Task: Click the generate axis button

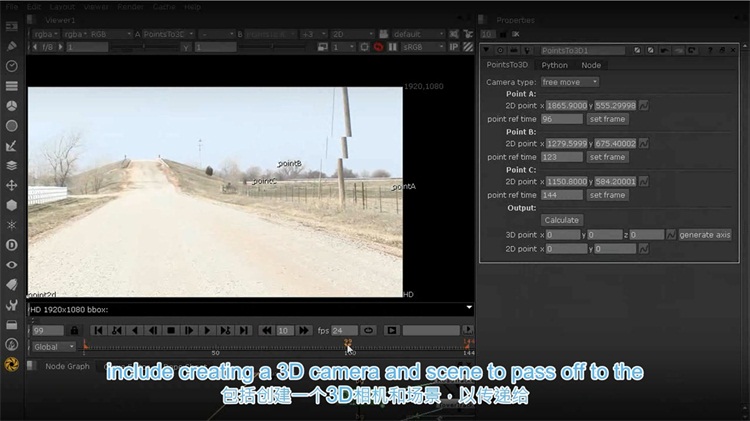Action: tap(705, 235)
